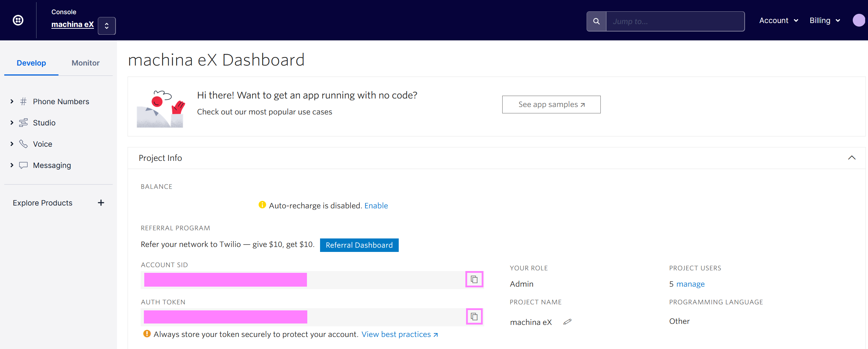Click the Phone Numbers hash icon

click(x=23, y=101)
